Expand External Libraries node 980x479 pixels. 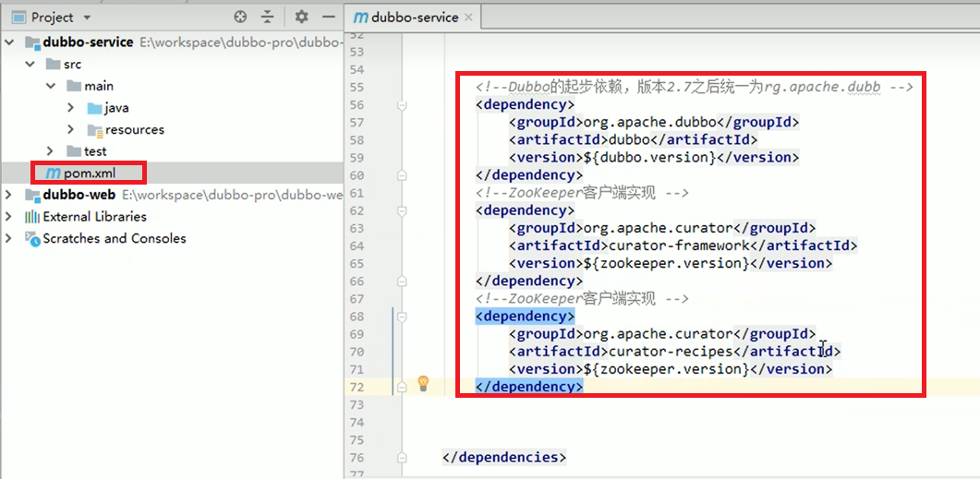(8, 217)
